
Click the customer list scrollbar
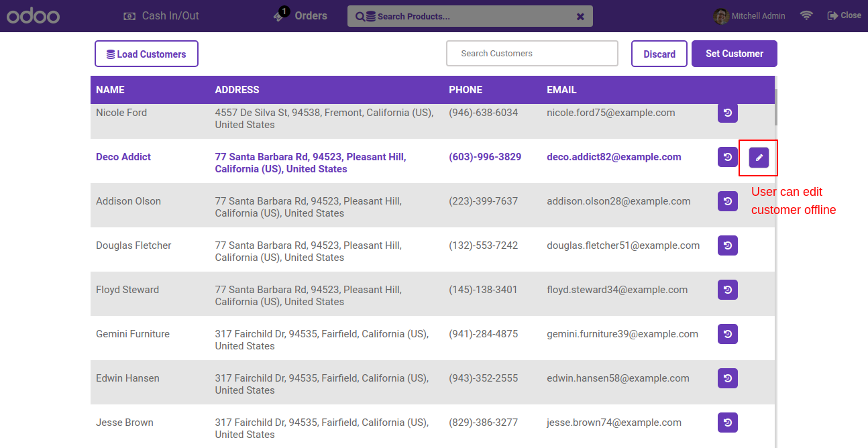tap(776, 107)
